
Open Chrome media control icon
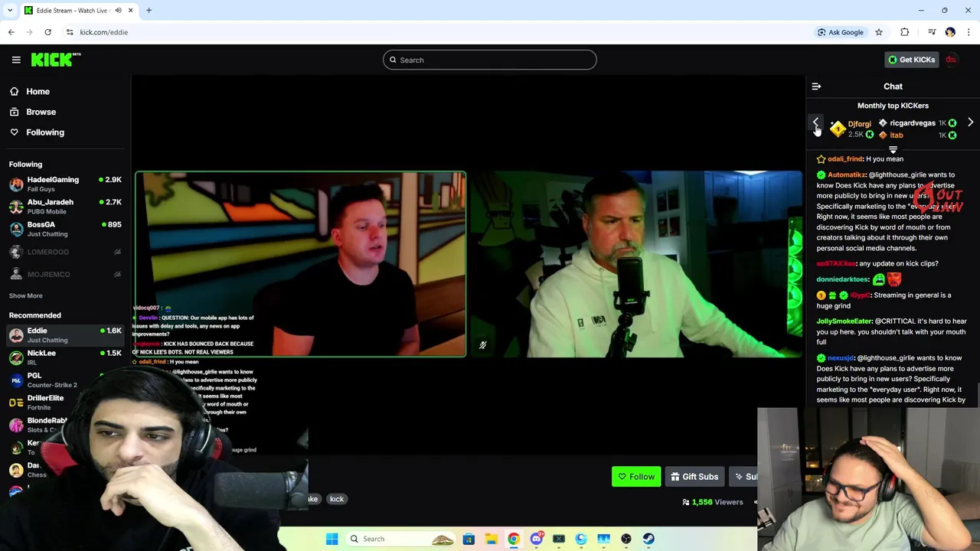pyautogui.click(x=932, y=32)
